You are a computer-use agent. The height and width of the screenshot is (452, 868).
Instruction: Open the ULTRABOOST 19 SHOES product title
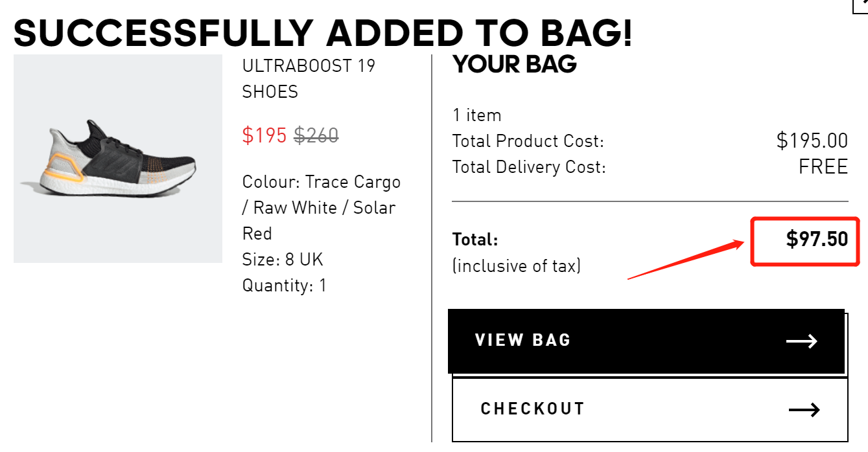(309, 78)
